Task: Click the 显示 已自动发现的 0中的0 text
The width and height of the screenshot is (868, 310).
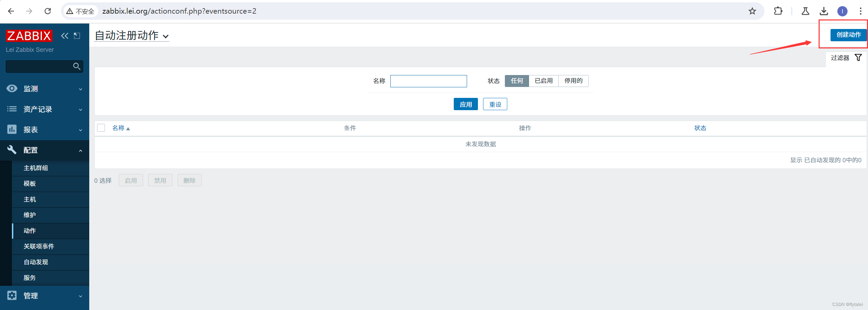Action: [x=826, y=160]
